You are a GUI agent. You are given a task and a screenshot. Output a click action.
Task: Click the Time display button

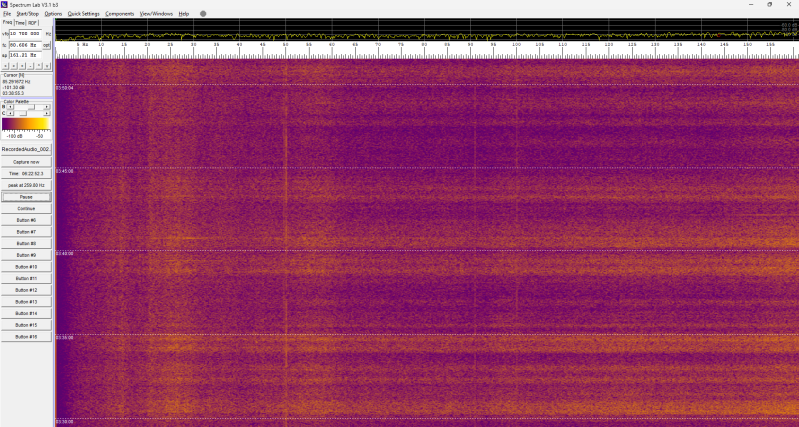[x=26, y=174]
